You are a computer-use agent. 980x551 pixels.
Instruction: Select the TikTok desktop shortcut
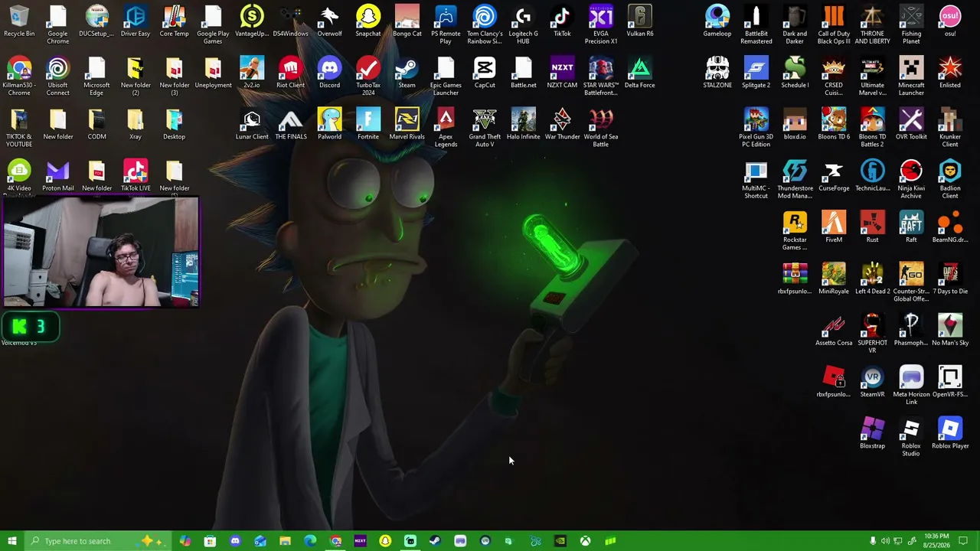(562, 21)
